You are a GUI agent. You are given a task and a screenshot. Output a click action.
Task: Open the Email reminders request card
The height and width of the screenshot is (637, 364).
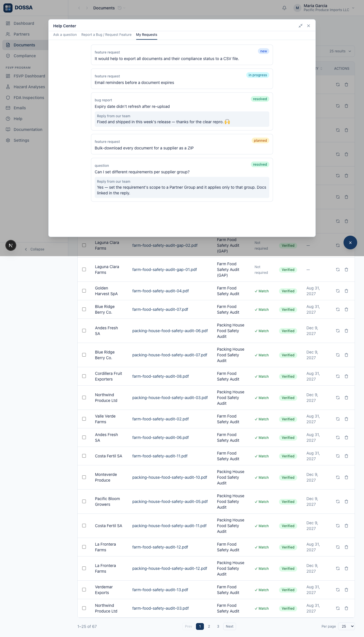coord(182,79)
